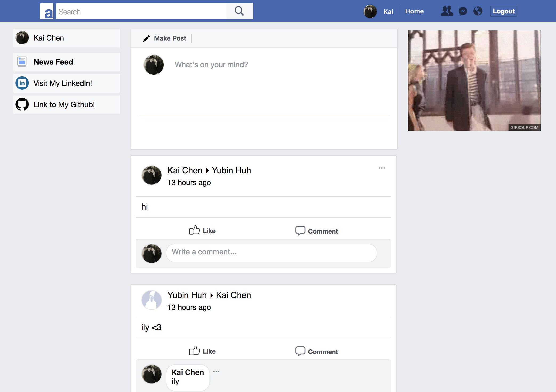This screenshot has width=556, height=392.
Task: Select News Feed in the sidebar
Action: pos(53,62)
